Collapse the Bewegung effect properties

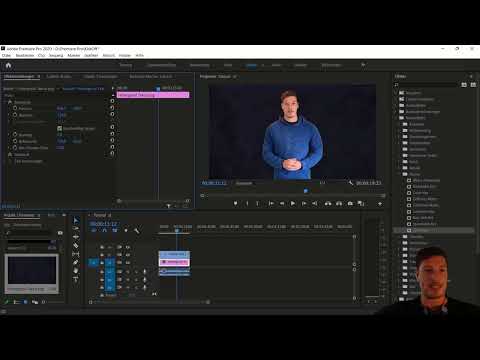[x=5, y=102]
